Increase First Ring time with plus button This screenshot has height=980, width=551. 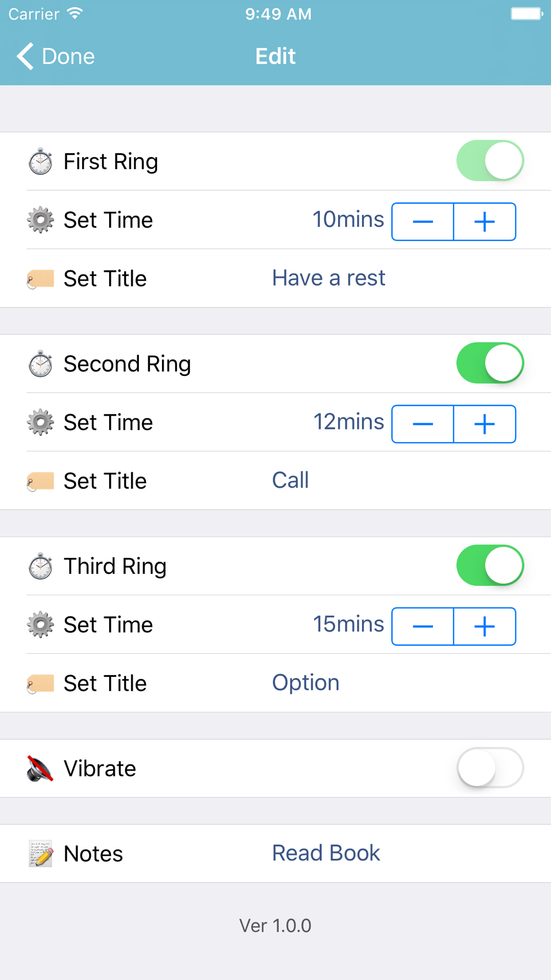tap(484, 222)
